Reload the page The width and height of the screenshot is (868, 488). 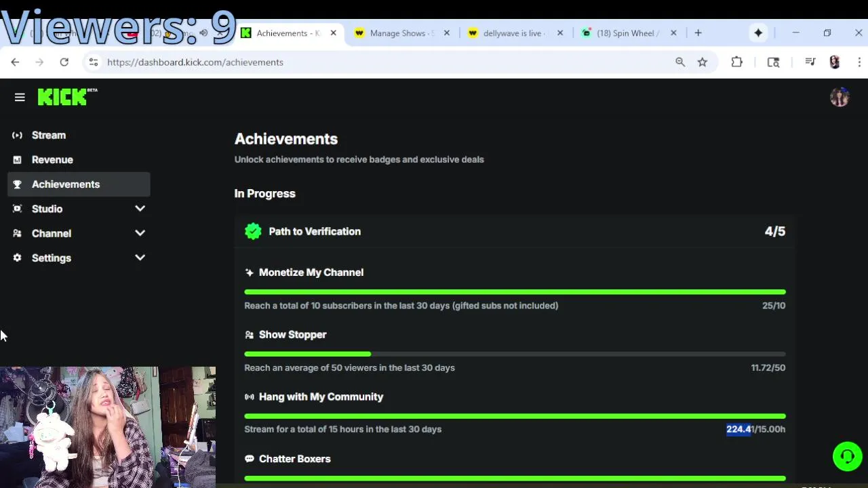point(64,62)
